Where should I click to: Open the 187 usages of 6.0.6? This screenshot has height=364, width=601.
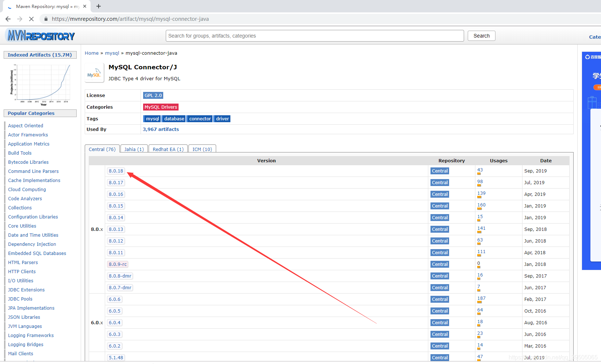point(481,298)
